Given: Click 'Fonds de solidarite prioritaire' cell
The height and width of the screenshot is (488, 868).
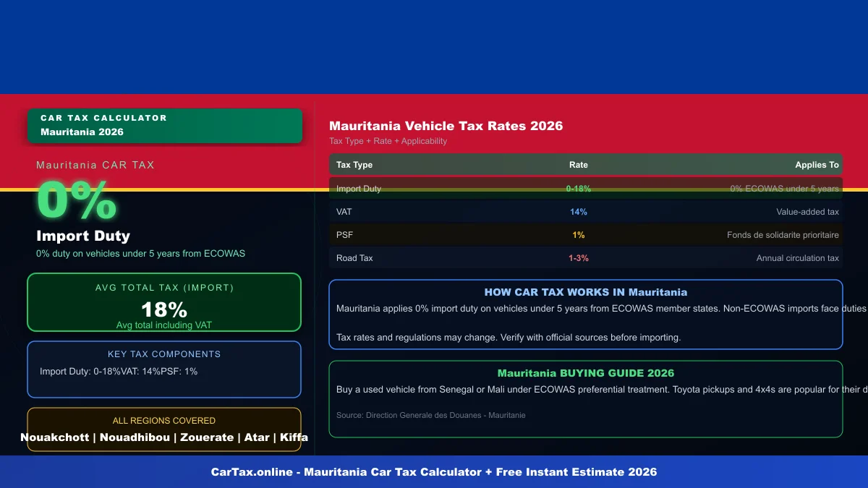Looking at the screenshot, I should [783, 235].
